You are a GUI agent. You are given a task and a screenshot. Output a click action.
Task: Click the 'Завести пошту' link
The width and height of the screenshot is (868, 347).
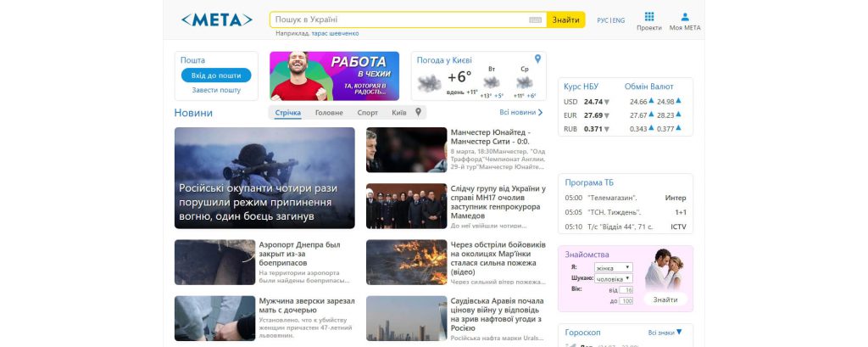[x=215, y=90]
